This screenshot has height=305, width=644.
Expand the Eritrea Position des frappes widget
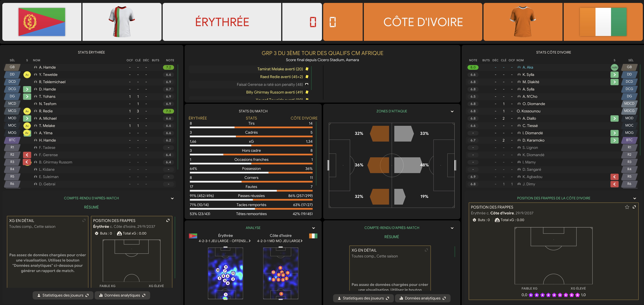click(168, 220)
